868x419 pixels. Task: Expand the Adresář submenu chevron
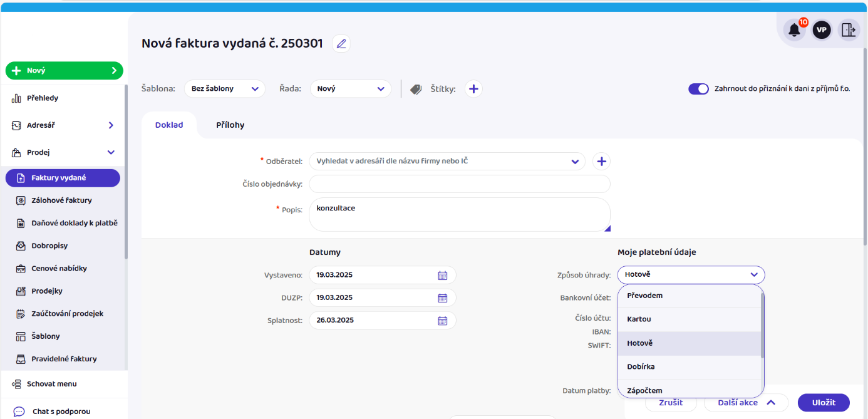(x=111, y=125)
